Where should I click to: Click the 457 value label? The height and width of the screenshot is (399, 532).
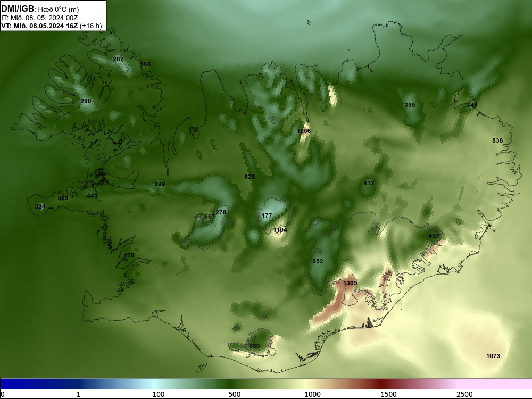point(434,236)
